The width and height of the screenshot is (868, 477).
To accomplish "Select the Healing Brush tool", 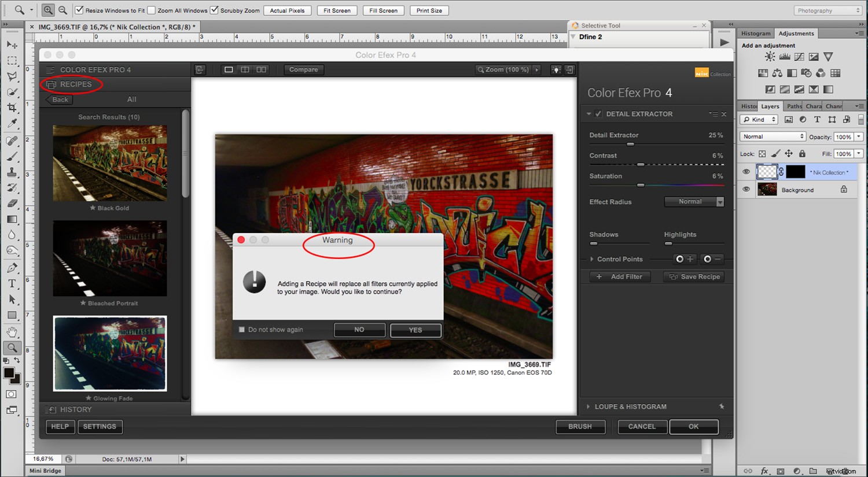I will click(x=12, y=139).
